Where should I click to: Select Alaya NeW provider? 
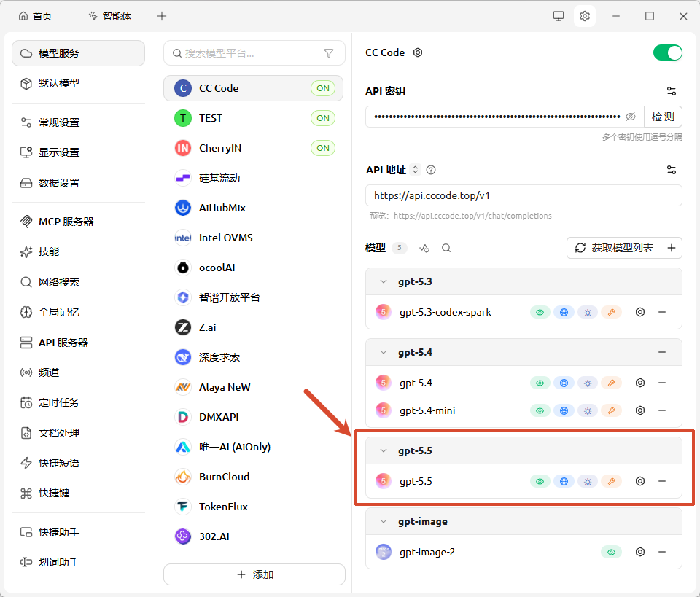pyautogui.click(x=253, y=387)
